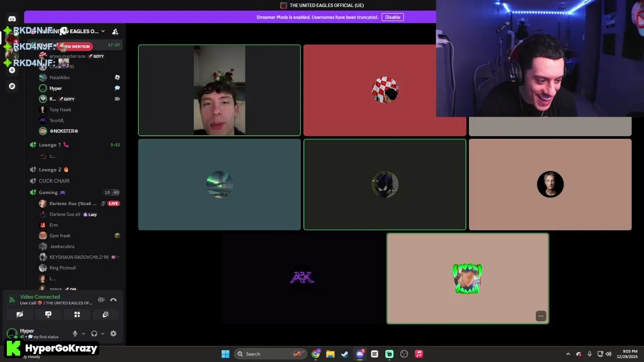Toggle the camera on/off button
Screen dimensions: 644x362
[x=20, y=314]
